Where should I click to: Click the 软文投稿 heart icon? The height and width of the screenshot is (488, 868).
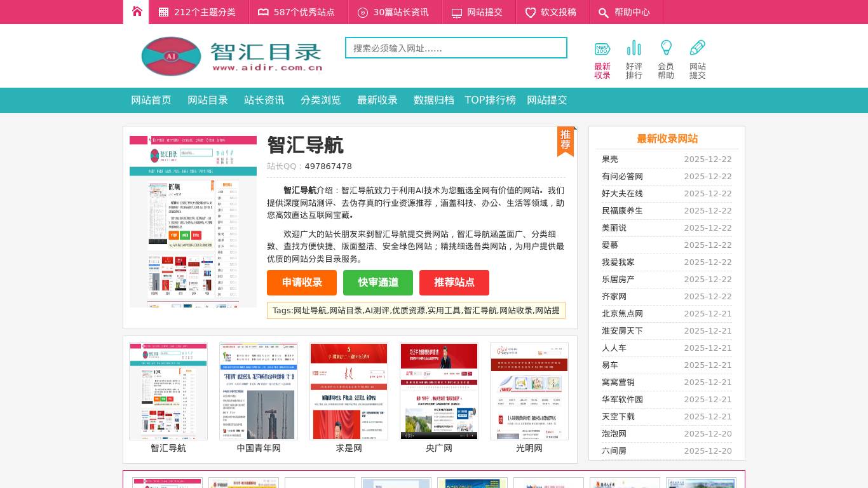tap(531, 12)
